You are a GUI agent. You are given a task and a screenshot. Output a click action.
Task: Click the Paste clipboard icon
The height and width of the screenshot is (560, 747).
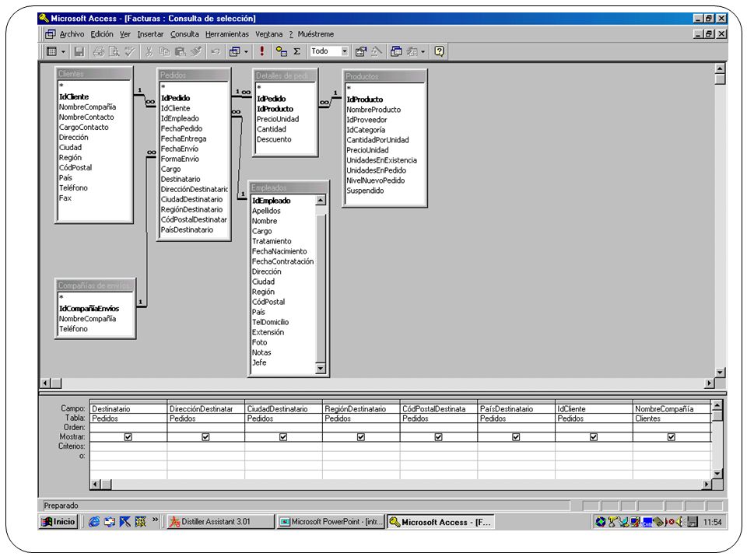180,51
